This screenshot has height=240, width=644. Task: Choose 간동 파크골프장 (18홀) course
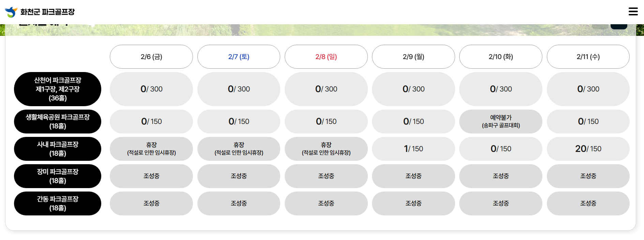coord(58,203)
